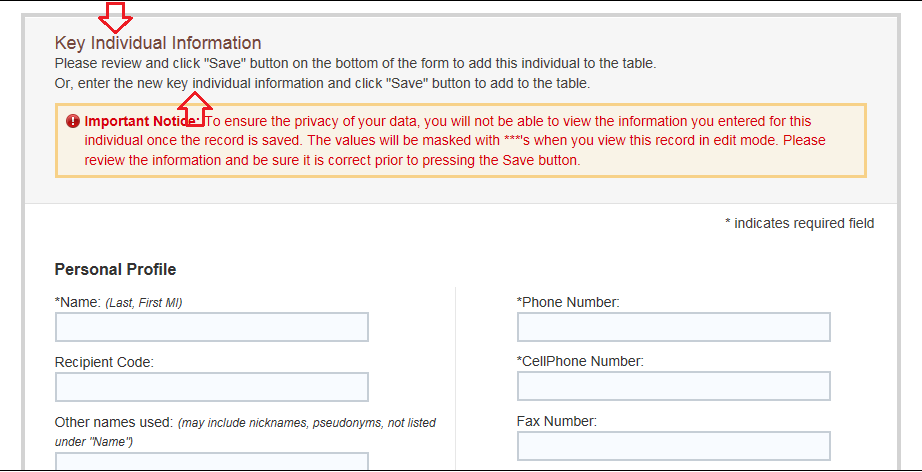Click the red exclamation icon in the notice
This screenshot has width=922, height=472.
(x=73, y=121)
